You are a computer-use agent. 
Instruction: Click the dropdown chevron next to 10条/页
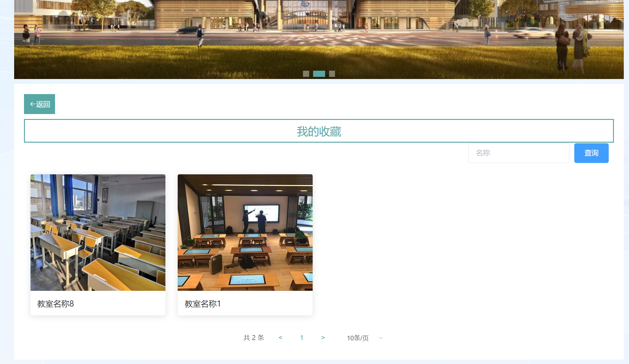(x=381, y=338)
